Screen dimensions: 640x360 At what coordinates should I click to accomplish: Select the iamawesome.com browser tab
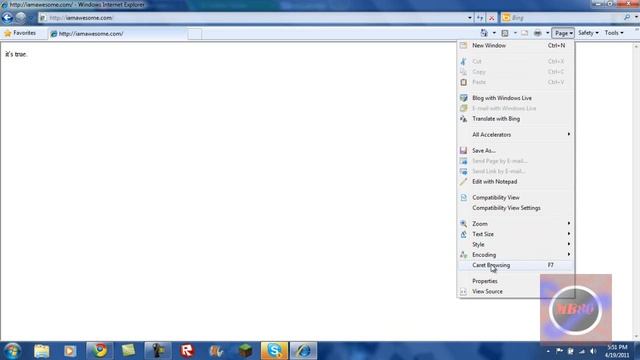coord(118,34)
